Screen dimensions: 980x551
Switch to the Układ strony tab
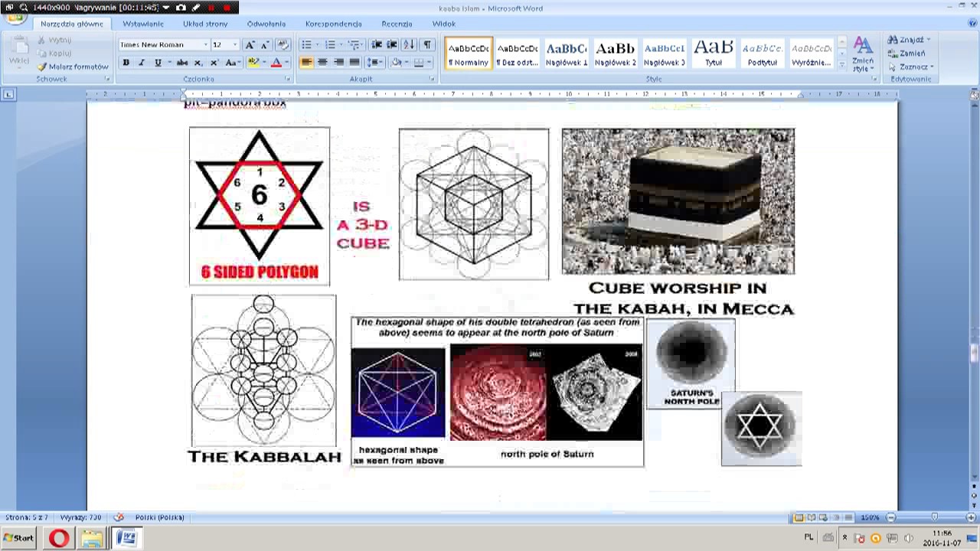point(205,24)
